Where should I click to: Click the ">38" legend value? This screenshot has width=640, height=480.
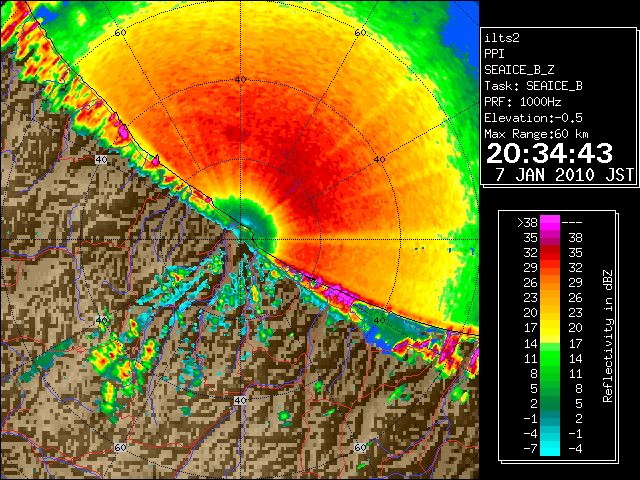click(x=527, y=222)
